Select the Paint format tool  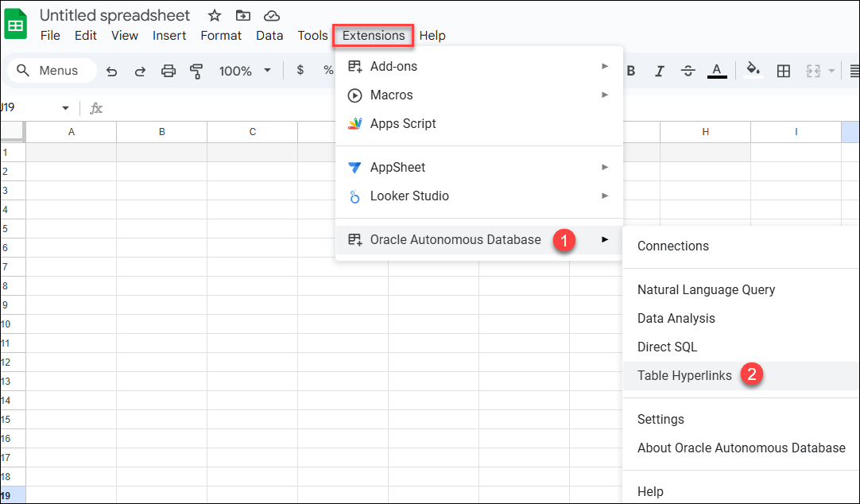pos(195,71)
